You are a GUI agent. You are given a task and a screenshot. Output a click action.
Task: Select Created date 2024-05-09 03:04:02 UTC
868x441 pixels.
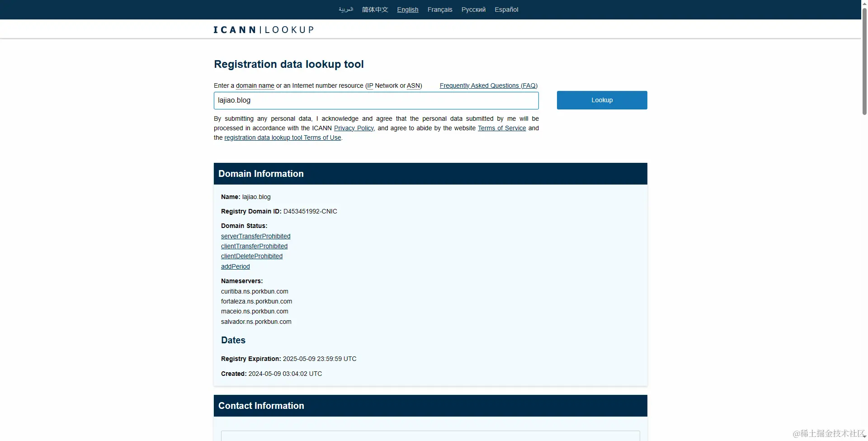pyautogui.click(x=285, y=374)
